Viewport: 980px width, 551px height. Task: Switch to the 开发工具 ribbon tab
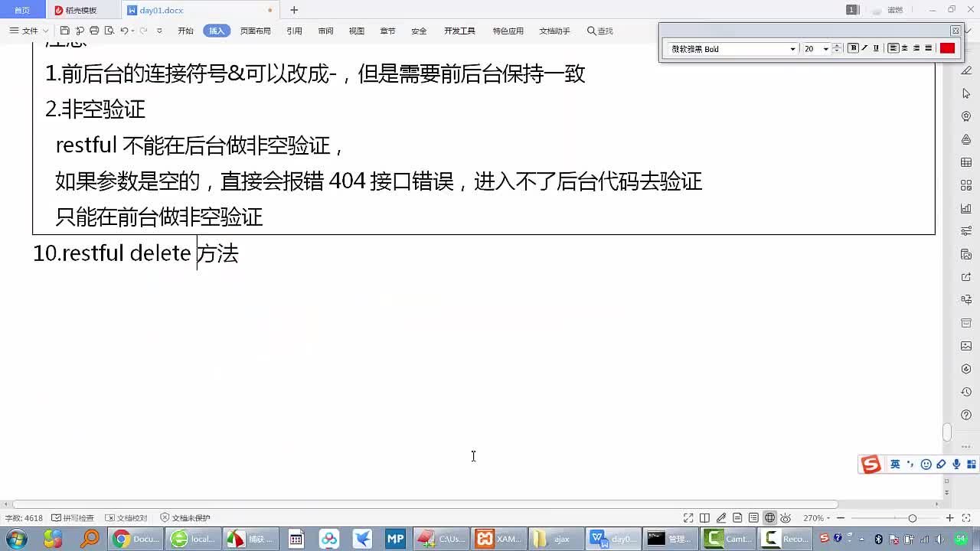click(459, 31)
